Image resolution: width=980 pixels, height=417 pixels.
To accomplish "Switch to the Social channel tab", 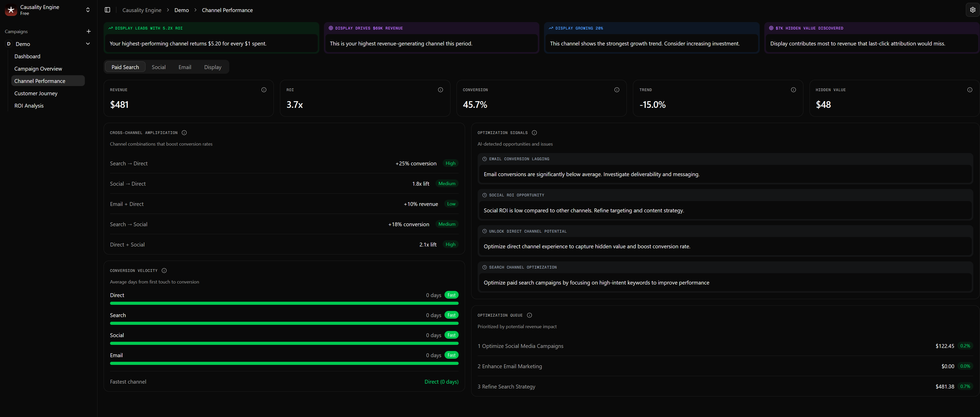I will coord(158,67).
